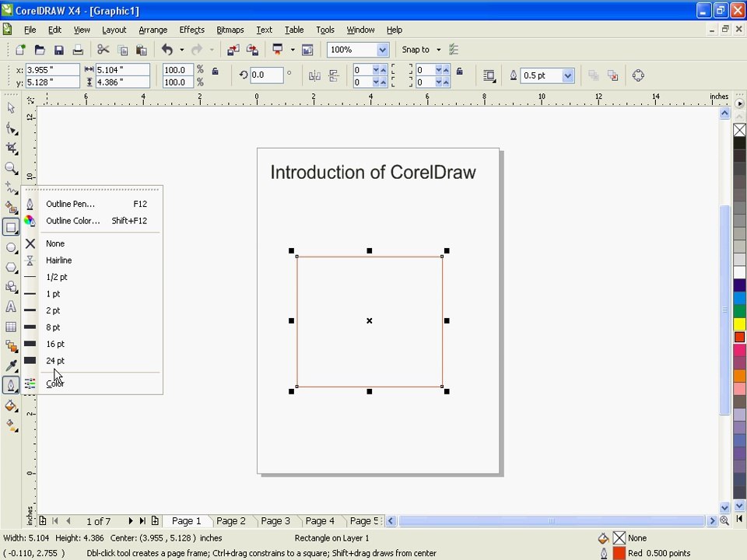Open the zoom level 100% dropdown
Image resolution: width=747 pixels, height=560 pixels.
pyautogui.click(x=382, y=50)
